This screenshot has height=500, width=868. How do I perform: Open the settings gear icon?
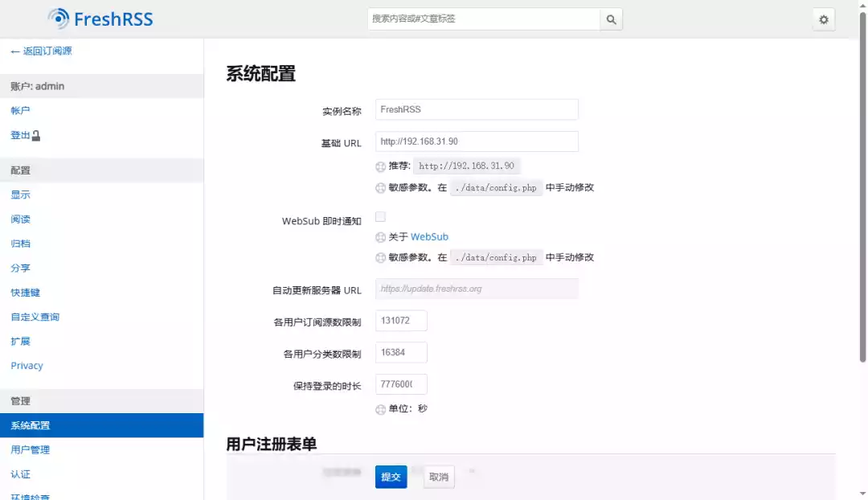[x=823, y=19]
